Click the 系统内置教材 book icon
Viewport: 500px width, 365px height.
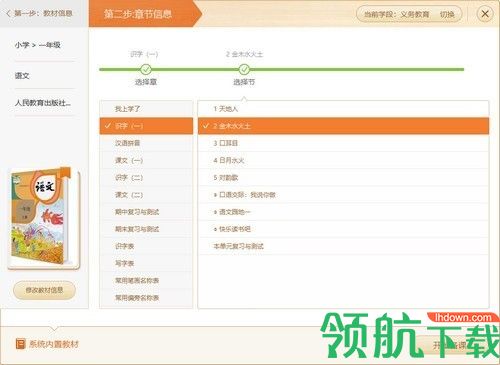tap(20, 344)
